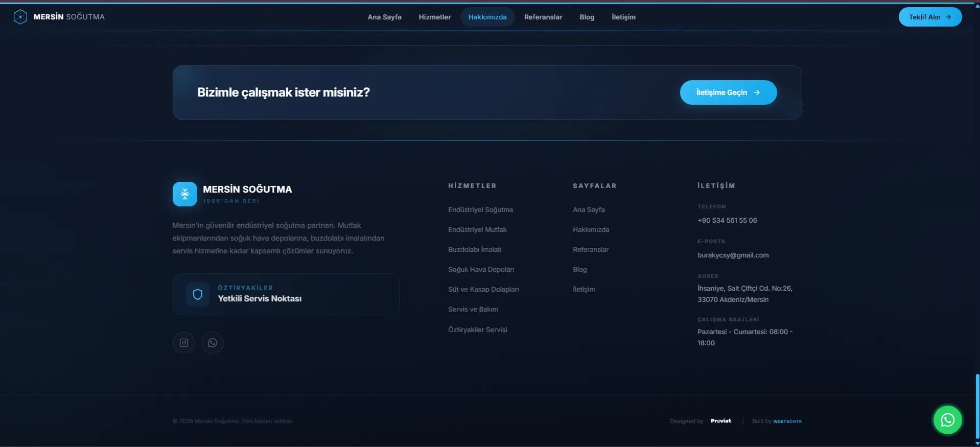The image size is (980, 447).
Task: Follow the Blog link under Sayfalar
Action: (x=580, y=269)
